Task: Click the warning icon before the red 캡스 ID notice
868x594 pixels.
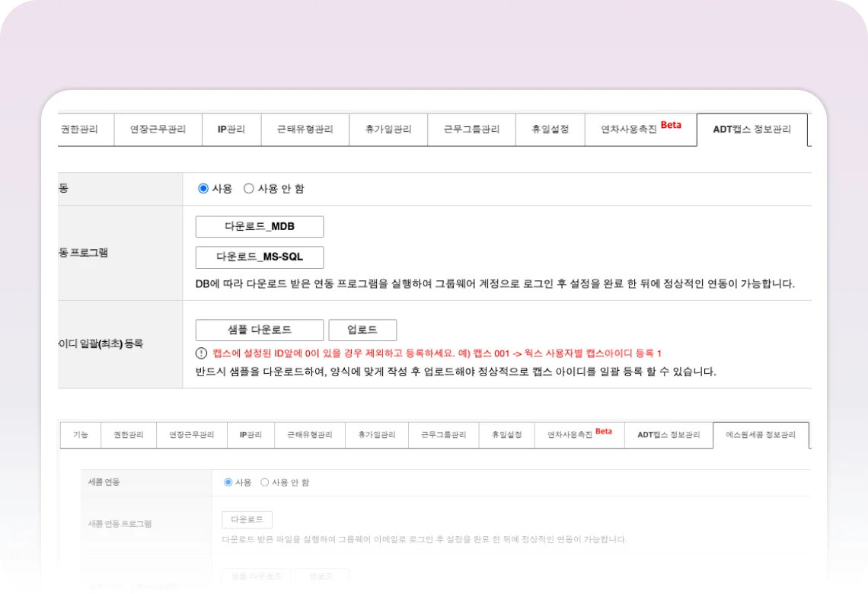Action: point(202,353)
